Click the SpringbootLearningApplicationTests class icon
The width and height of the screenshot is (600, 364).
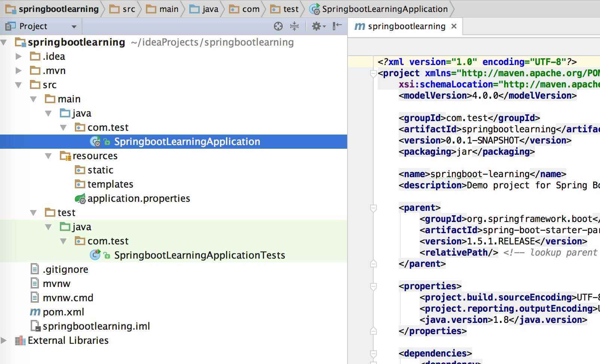[95, 255]
